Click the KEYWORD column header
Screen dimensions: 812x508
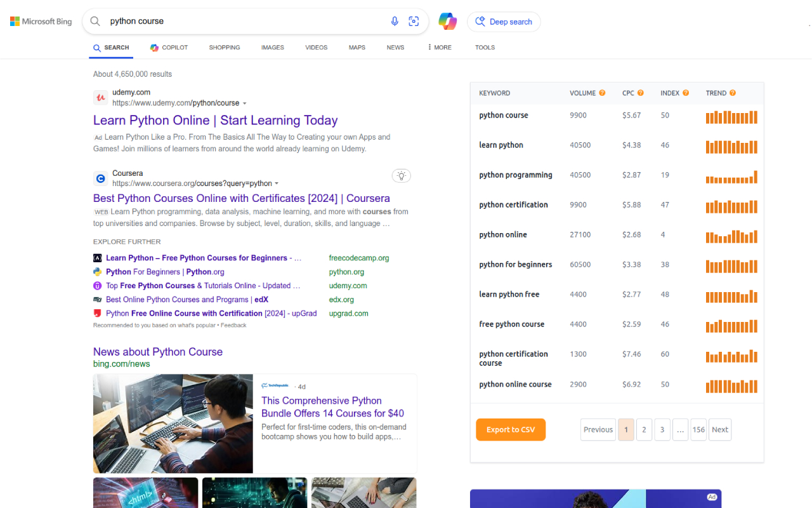point(495,93)
